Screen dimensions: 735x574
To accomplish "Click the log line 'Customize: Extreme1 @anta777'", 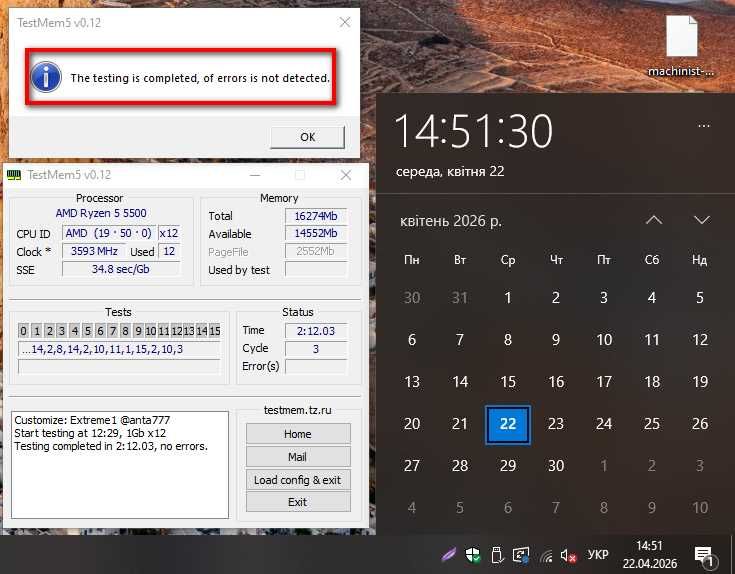I will [92, 420].
